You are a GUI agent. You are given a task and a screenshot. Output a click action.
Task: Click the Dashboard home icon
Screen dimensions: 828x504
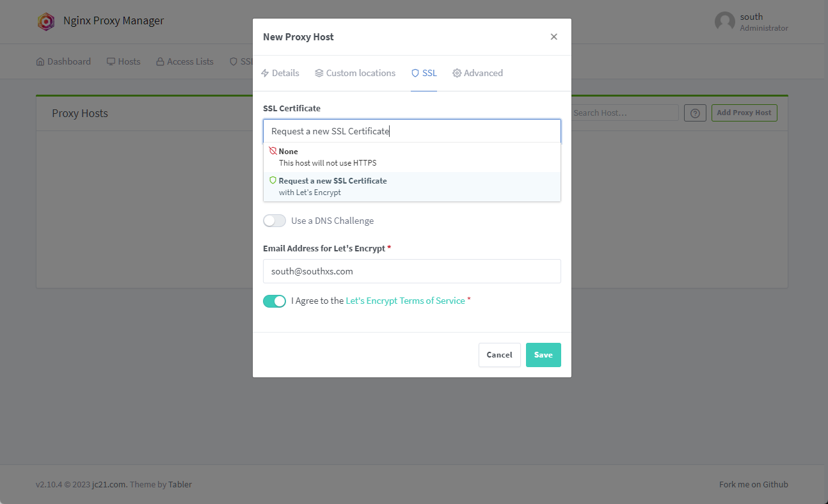[x=40, y=62]
